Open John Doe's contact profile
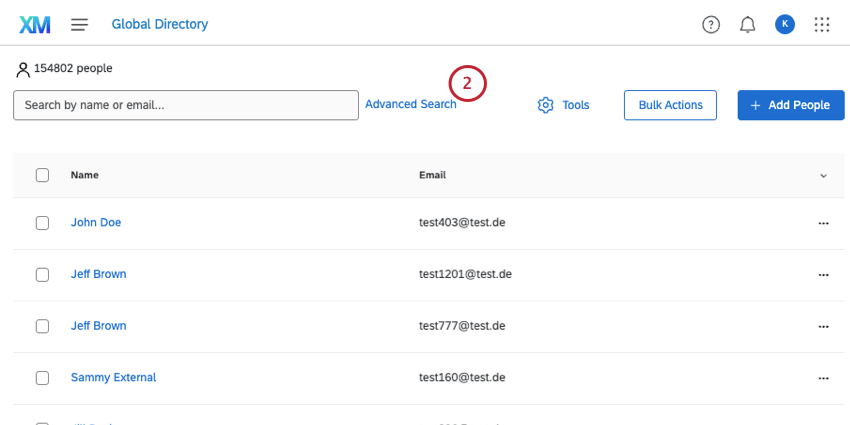The width and height of the screenshot is (850, 425). point(96,222)
